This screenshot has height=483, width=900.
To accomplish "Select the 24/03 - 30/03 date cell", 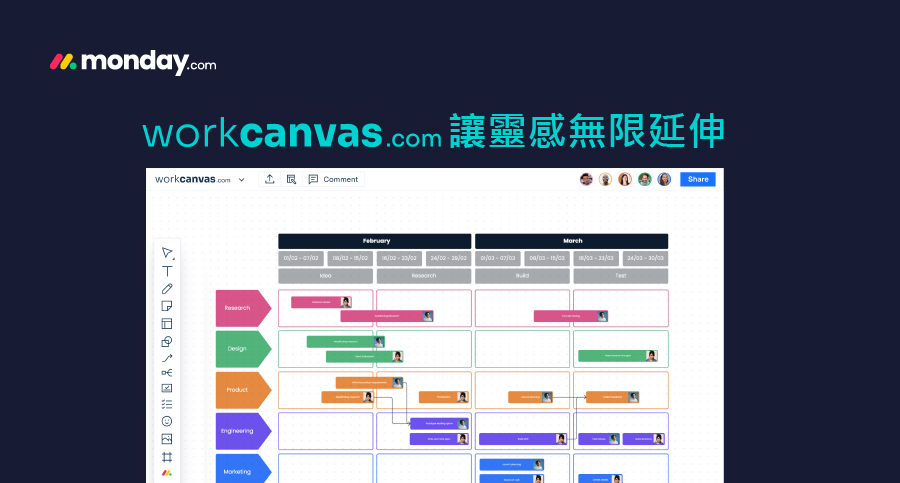I will click(x=645, y=258).
